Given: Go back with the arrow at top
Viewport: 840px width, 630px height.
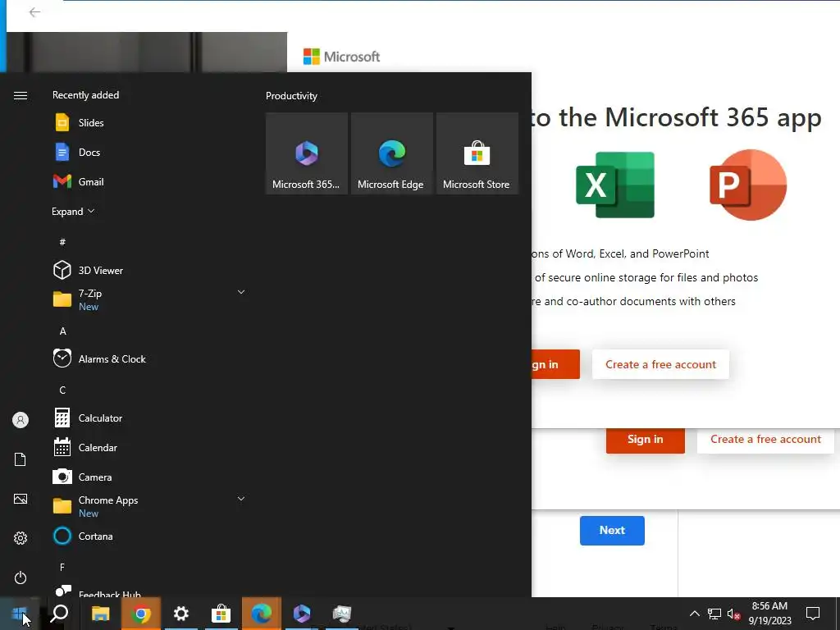Looking at the screenshot, I should (34, 12).
